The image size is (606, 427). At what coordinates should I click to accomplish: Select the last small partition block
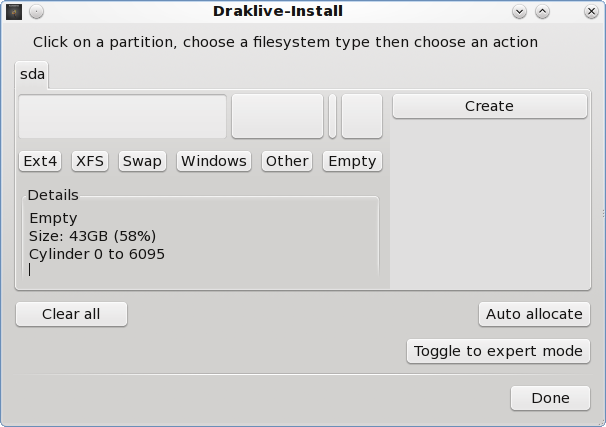click(361, 116)
